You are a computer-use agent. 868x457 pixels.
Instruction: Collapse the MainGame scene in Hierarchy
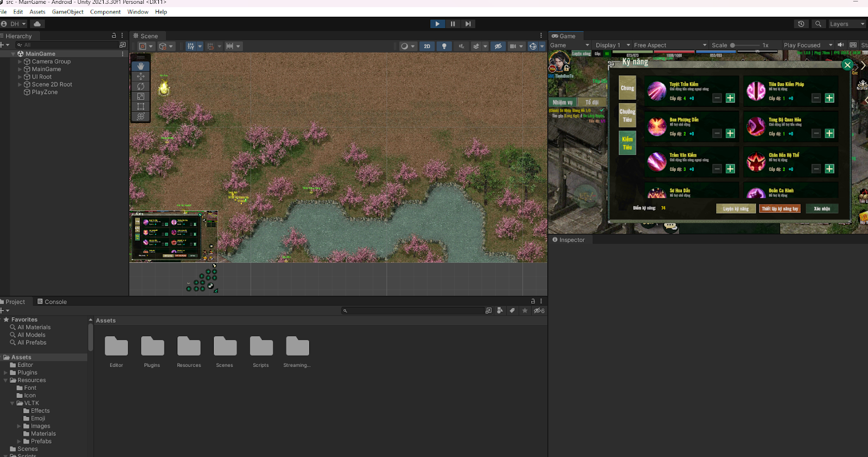coord(14,54)
